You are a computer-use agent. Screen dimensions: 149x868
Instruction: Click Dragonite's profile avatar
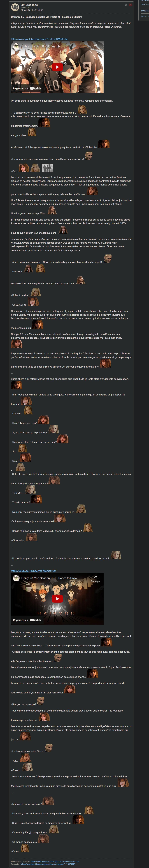pyautogui.click(x=15, y=7)
